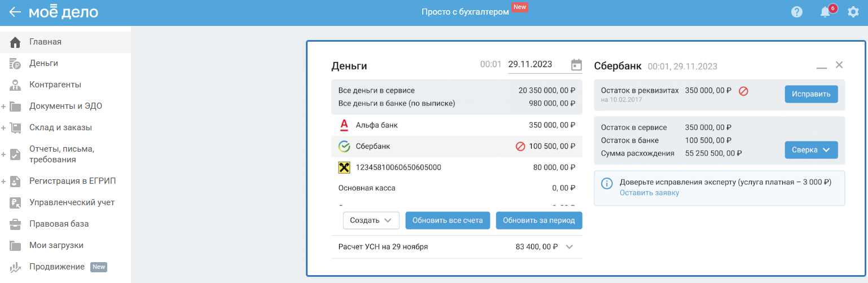Minimize the Сбербанк details panel
The height and width of the screenshot is (283, 868).
[x=822, y=68]
